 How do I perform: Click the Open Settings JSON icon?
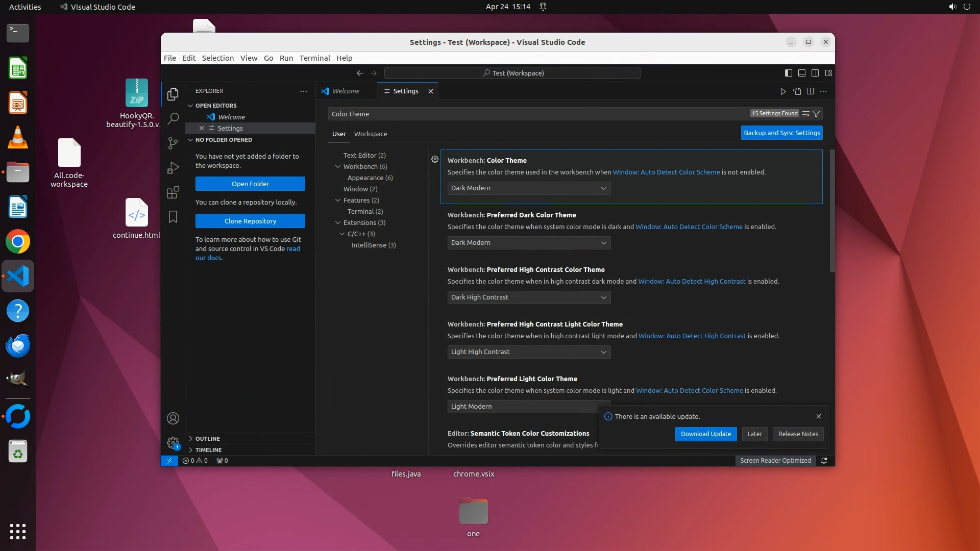coord(797,91)
